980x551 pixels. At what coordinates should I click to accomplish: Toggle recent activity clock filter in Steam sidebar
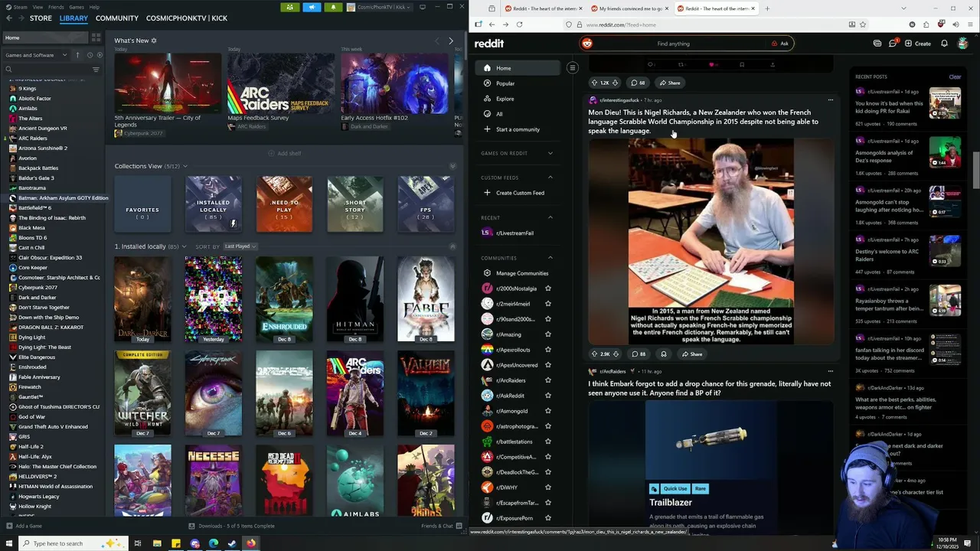[x=90, y=55]
